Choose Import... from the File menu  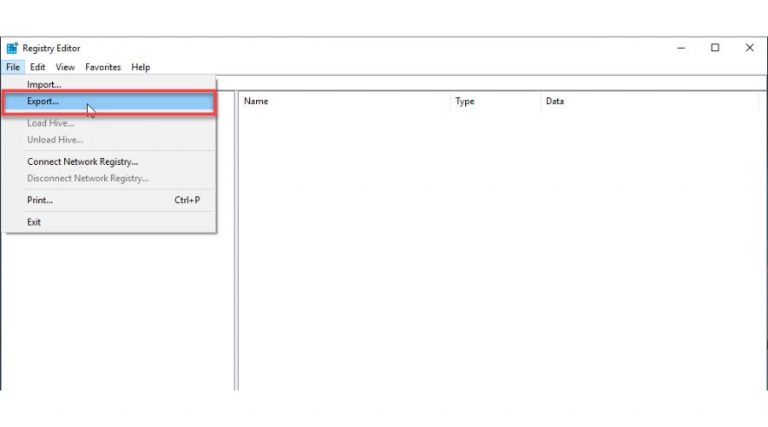click(x=110, y=84)
